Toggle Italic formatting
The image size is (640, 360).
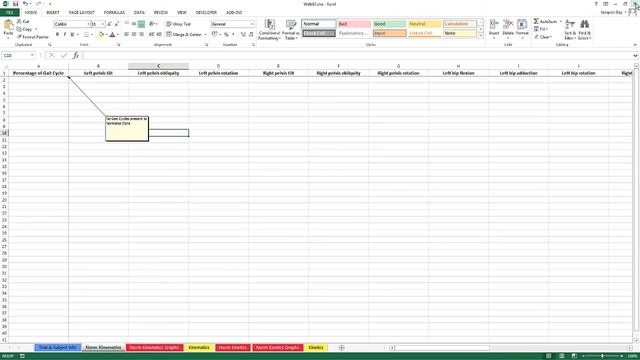pos(64,35)
